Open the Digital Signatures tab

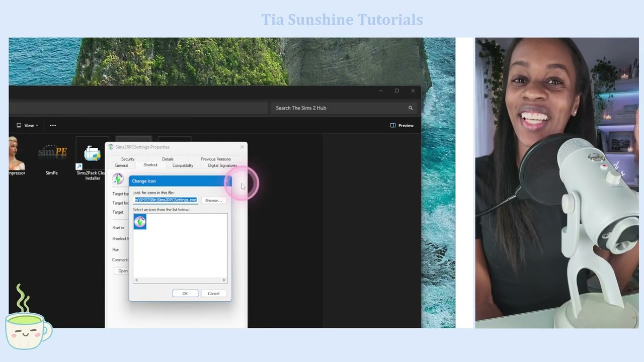pos(222,165)
